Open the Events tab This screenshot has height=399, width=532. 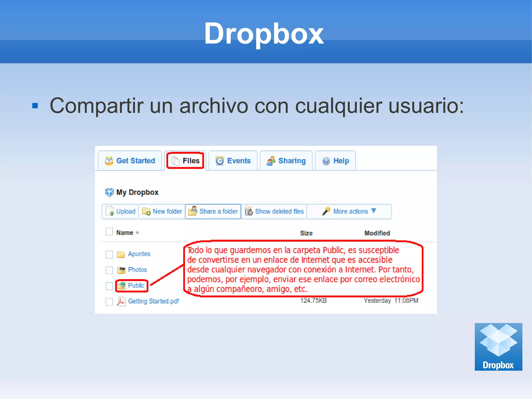[x=233, y=161]
